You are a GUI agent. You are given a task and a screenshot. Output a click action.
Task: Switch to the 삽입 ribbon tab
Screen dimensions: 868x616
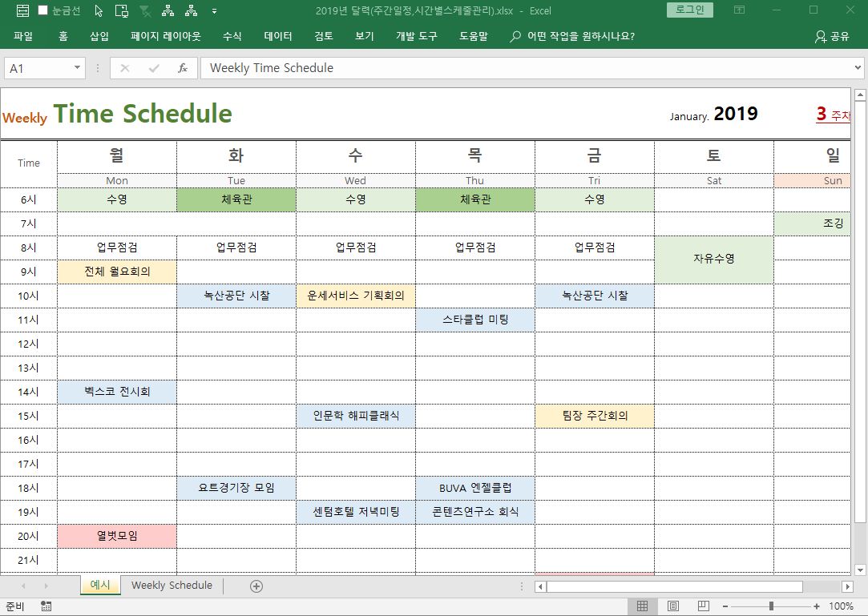tap(99, 36)
